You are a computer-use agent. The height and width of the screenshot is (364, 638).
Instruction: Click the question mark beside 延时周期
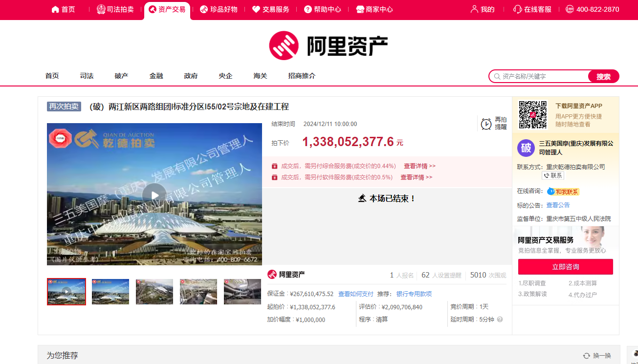coord(500,320)
